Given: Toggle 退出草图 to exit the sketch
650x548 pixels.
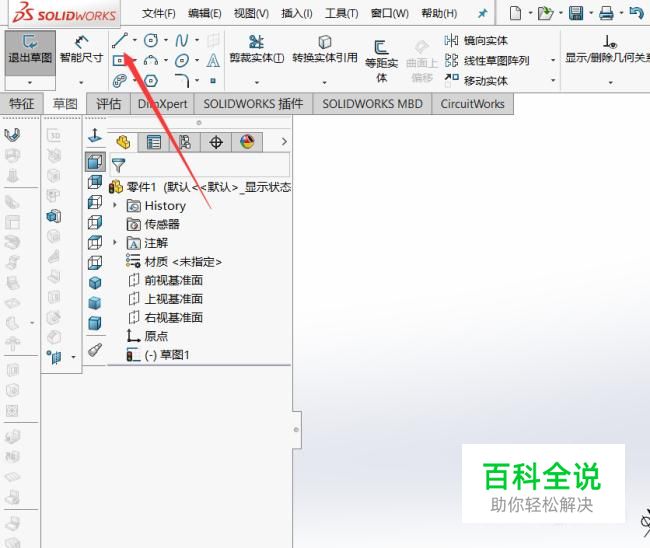Looking at the screenshot, I should 30,53.
